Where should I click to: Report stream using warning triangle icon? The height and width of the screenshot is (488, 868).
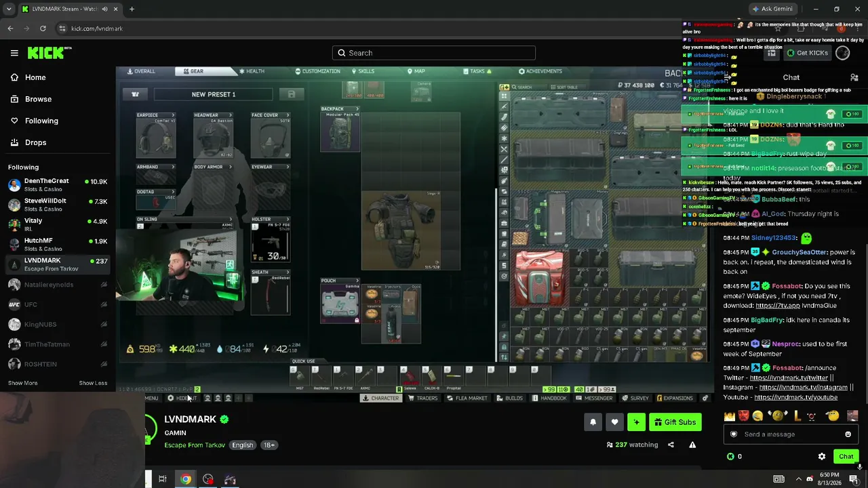coord(692,445)
